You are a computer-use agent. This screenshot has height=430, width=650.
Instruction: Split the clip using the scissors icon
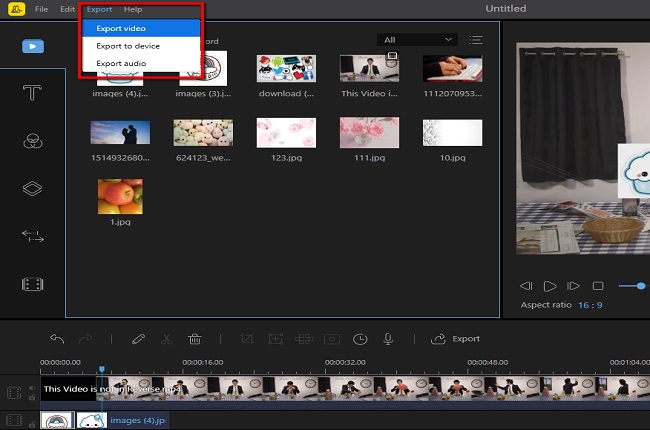tap(166, 339)
